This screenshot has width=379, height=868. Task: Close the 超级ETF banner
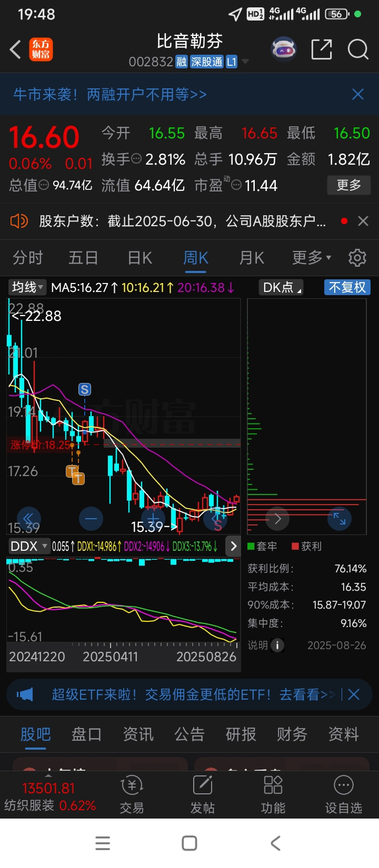pos(354,694)
